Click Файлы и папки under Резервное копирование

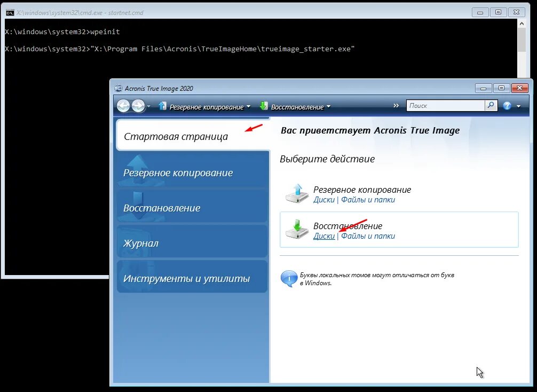tap(368, 200)
